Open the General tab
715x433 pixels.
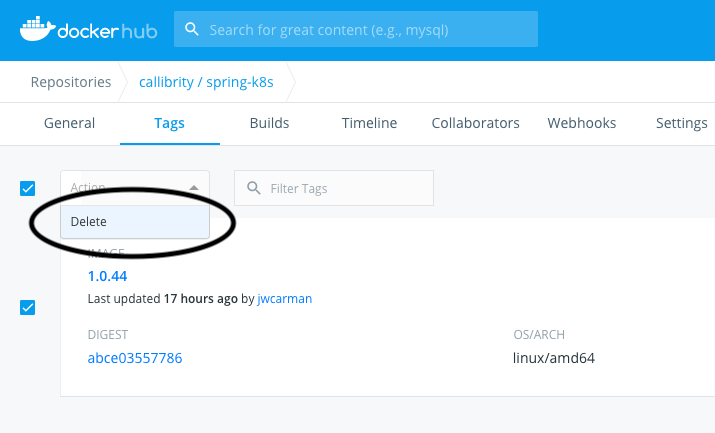[69, 123]
